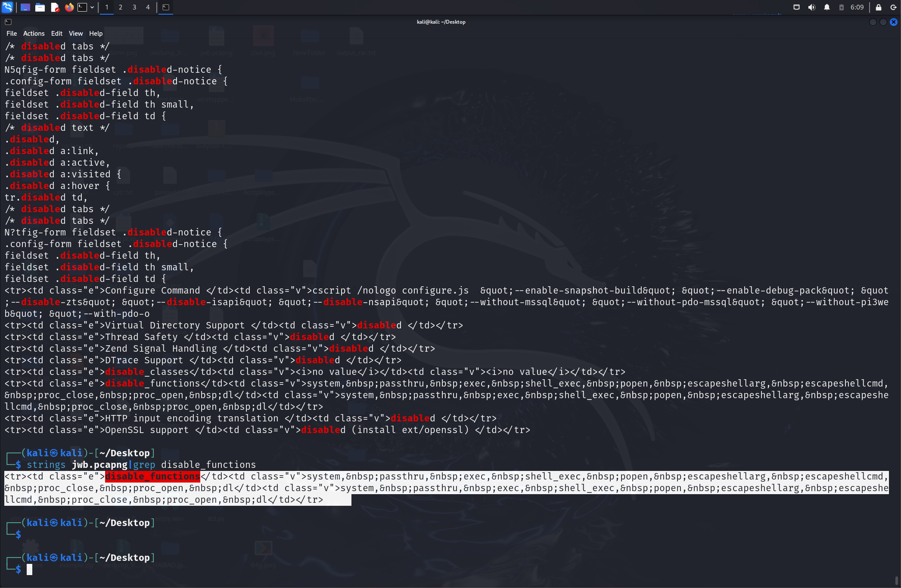
Task: Select the terminal window in the taskbar
Action: point(166,7)
